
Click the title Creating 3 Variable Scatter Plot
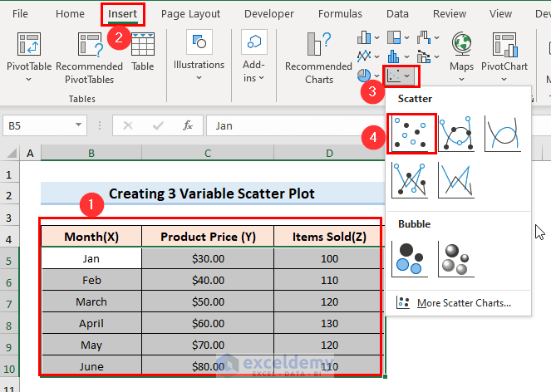tap(212, 194)
